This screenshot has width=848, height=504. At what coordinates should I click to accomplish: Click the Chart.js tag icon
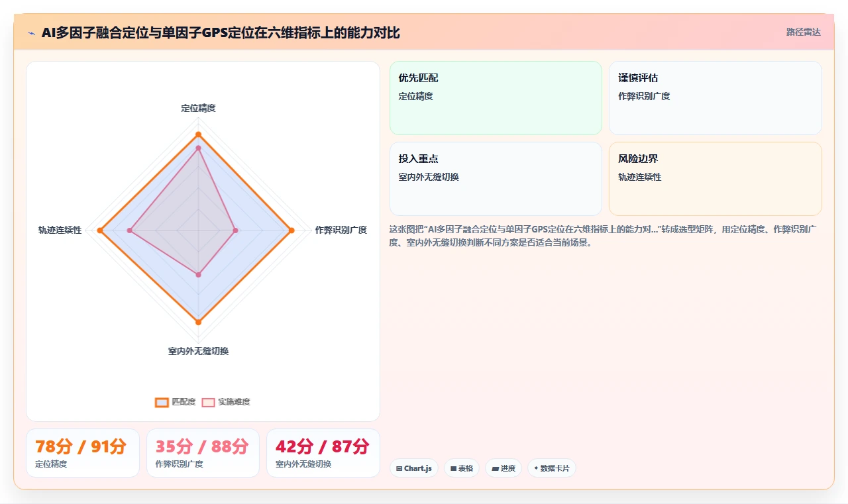click(x=399, y=468)
